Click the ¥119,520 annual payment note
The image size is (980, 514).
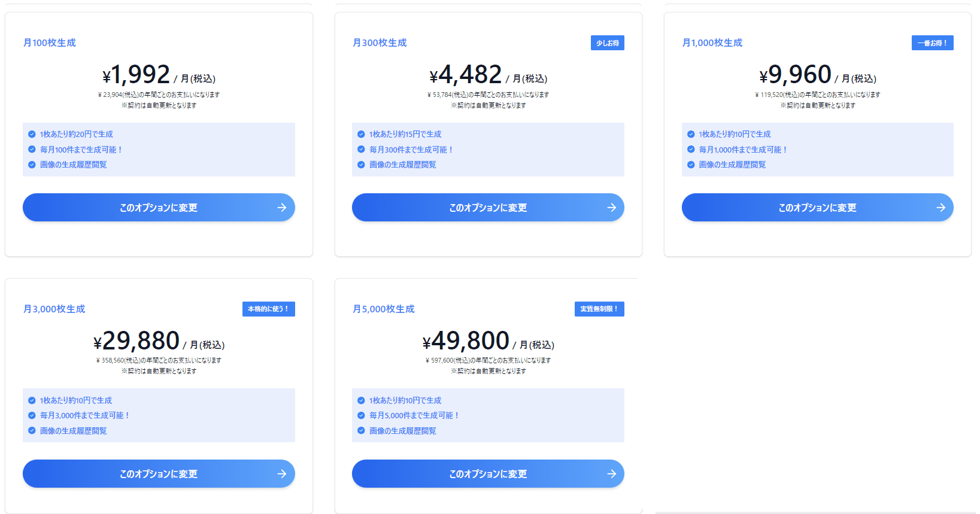tap(817, 95)
